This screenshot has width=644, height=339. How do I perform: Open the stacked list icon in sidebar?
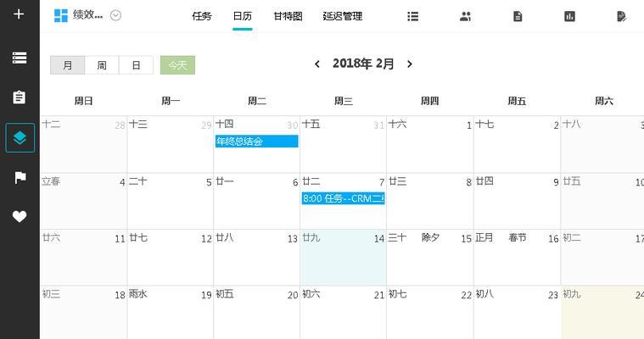click(20, 58)
